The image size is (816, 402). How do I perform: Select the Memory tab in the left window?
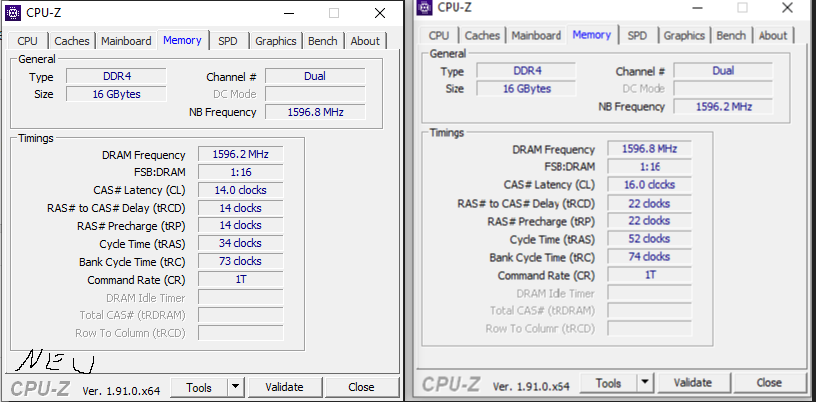pos(182,40)
